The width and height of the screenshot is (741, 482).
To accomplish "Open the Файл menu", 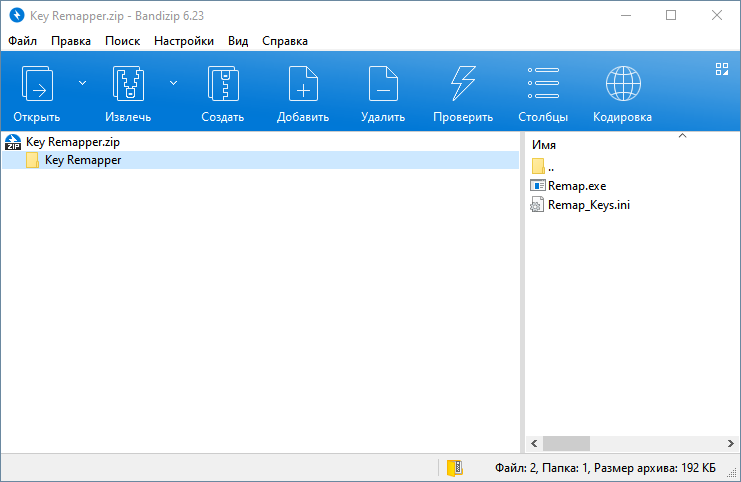I will (22, 41).
